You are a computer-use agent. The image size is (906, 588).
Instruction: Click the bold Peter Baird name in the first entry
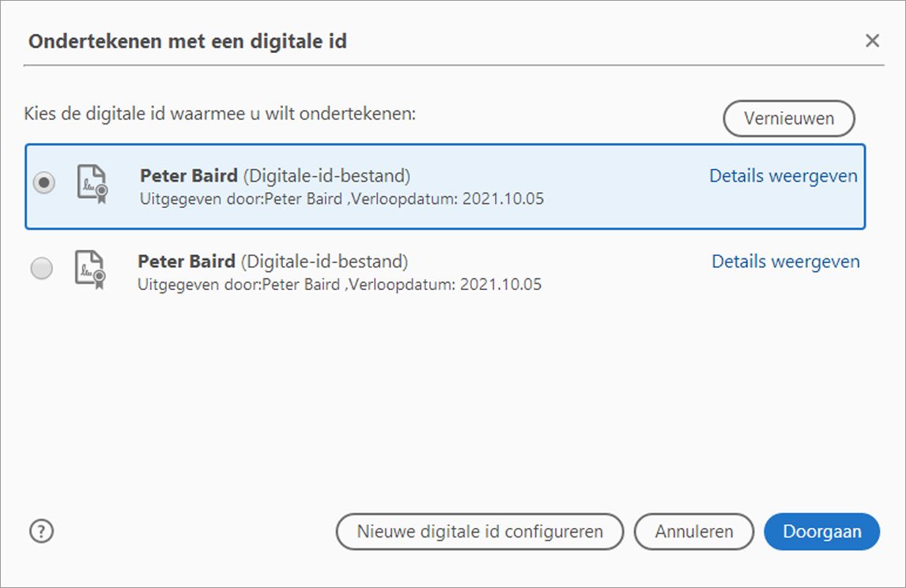[x=187, y=175]
